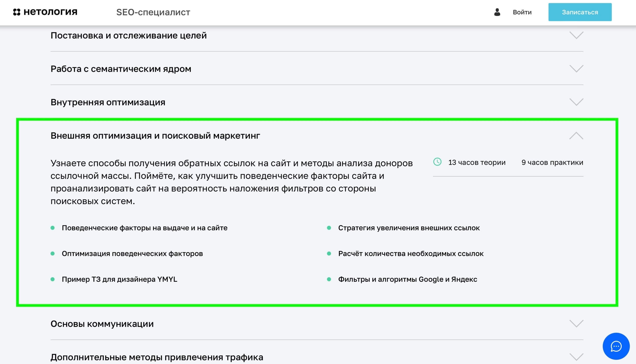Click the Внешняя оптимизация и поисковый маркетинг heading

(x=155, y=136)
